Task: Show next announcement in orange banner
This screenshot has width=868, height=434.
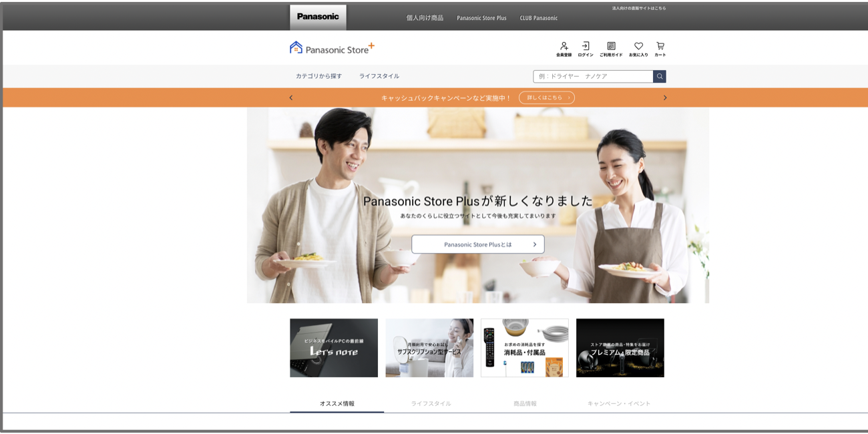Action: click(665, 97)
